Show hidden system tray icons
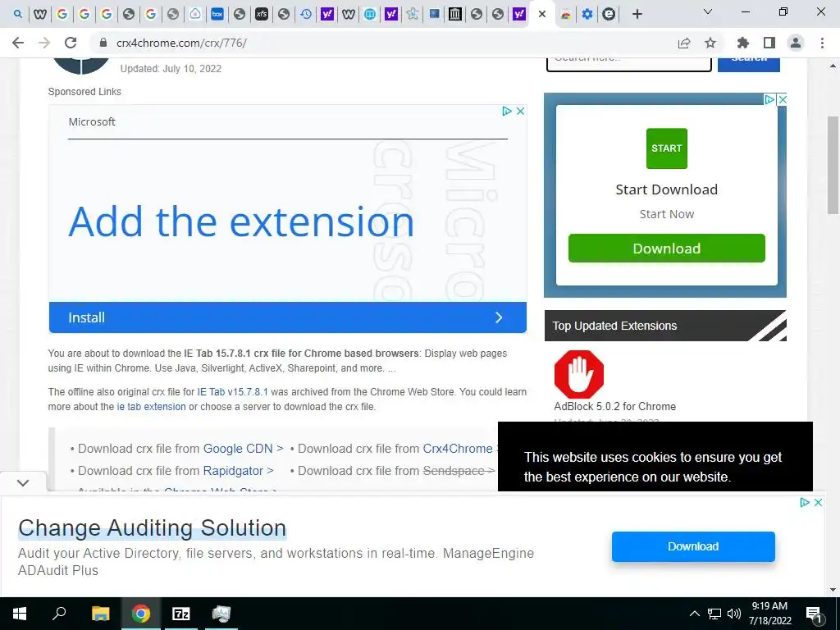The image size is (840, 630). pyautogui.click(x=694, y=614)
